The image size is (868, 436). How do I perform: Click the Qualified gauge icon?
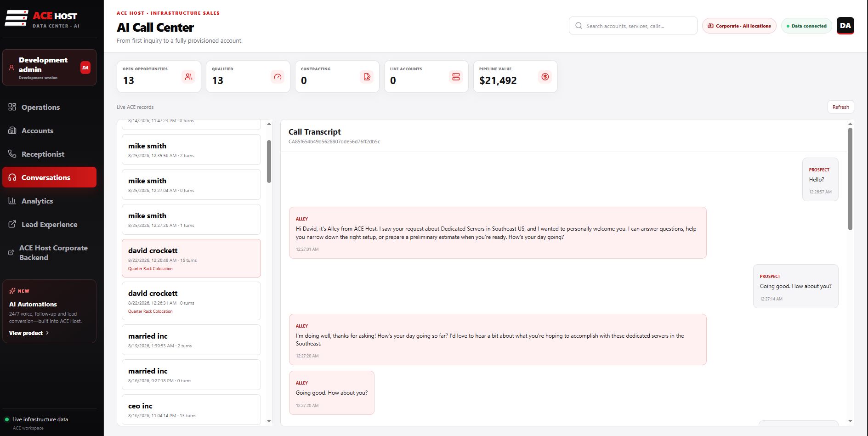pyautogui.click(x=278, y=77)
